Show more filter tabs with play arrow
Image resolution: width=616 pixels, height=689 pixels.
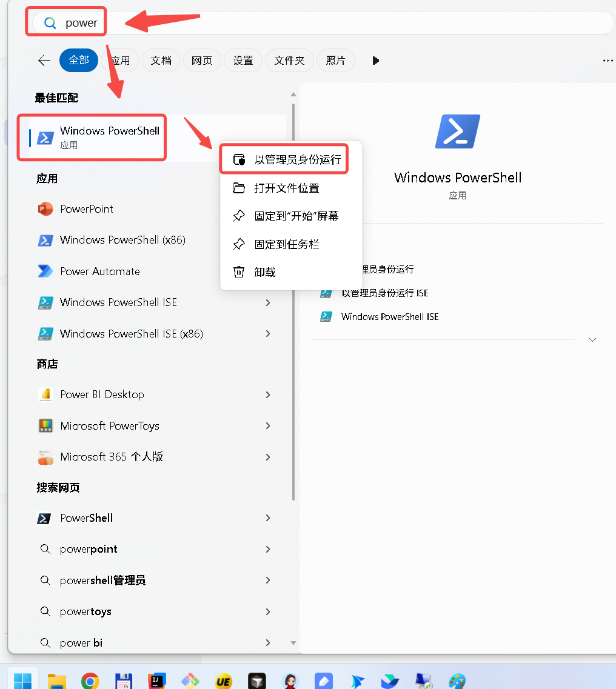(375, 61)
